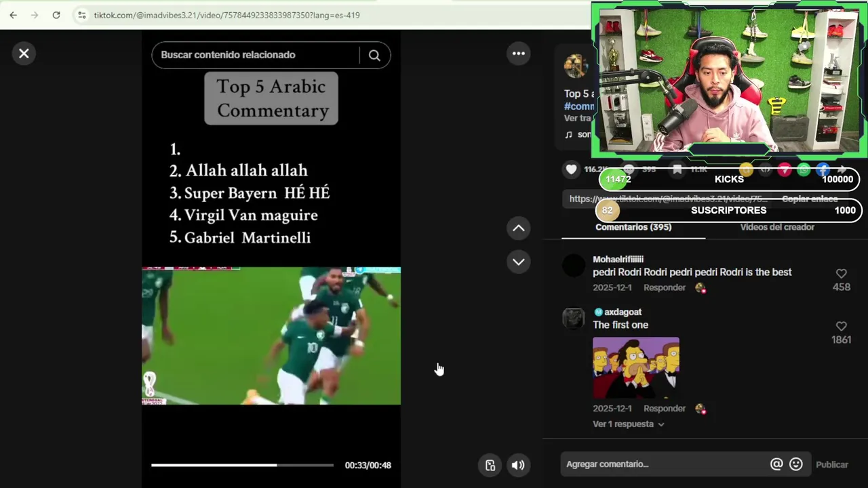Viewport: 868px width, 488px height.
Task: Pause the football video clip
Action: 271,336
